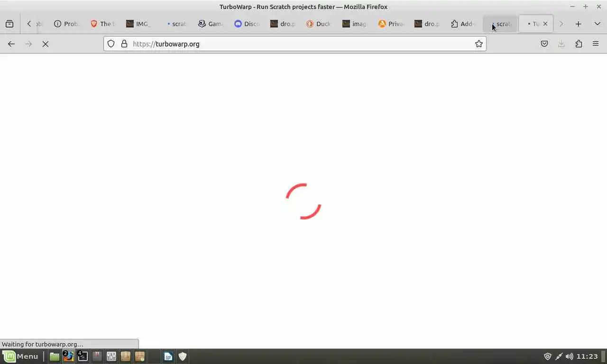
Task: Go back to the previous page
Action: tap(11, 44)
